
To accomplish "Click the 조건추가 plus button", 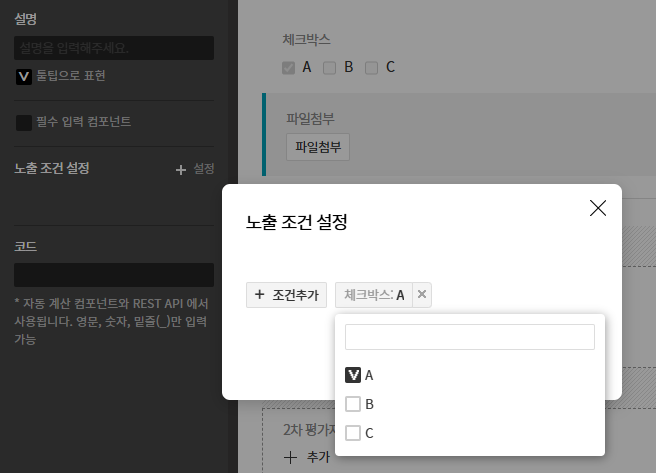I will 286,294.
